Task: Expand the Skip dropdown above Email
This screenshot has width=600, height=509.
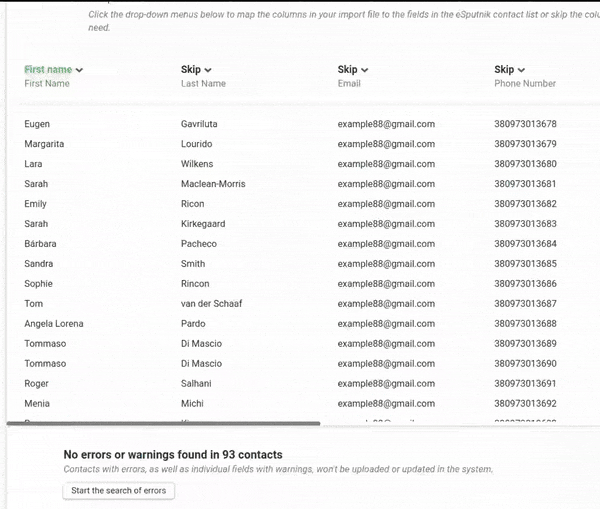Action: point(353,70)
